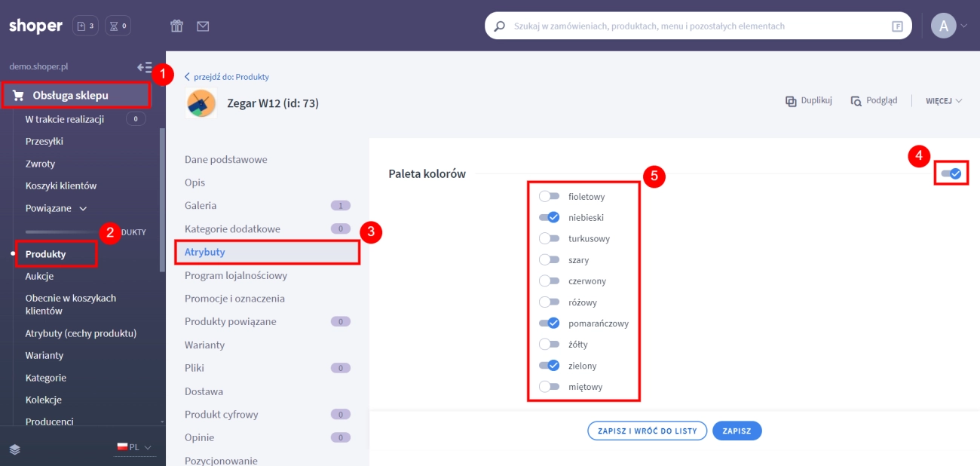Collapse the sidebar with the arrow icon

coord(144,67)
